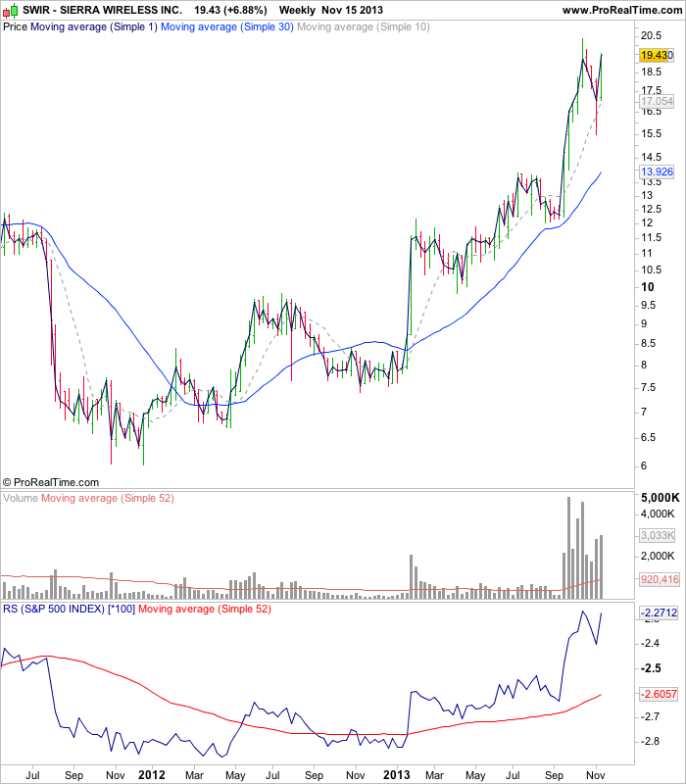Click the -2.5 RS axis label
686x784 pixels.
(x=651, y=668)
